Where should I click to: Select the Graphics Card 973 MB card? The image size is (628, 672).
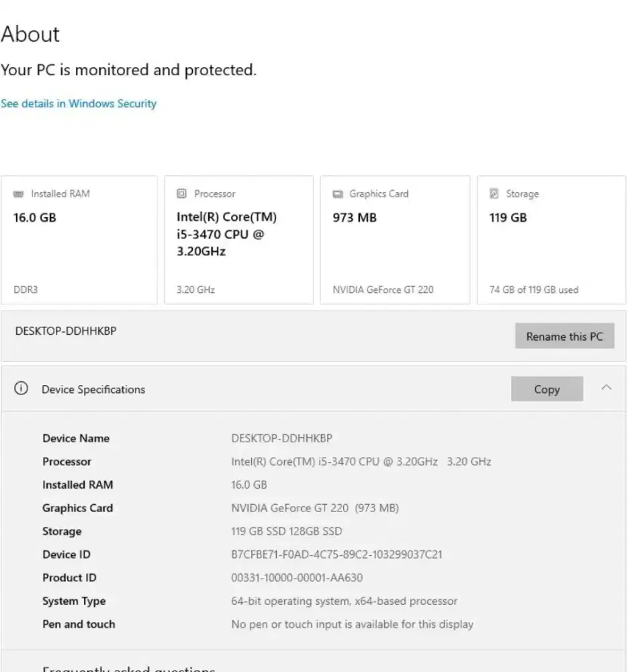395,240
